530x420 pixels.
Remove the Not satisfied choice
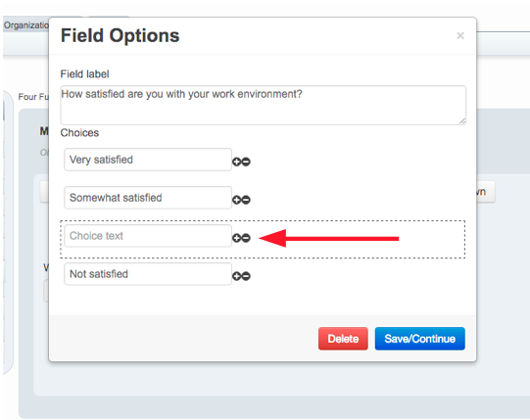pos(246,276)
